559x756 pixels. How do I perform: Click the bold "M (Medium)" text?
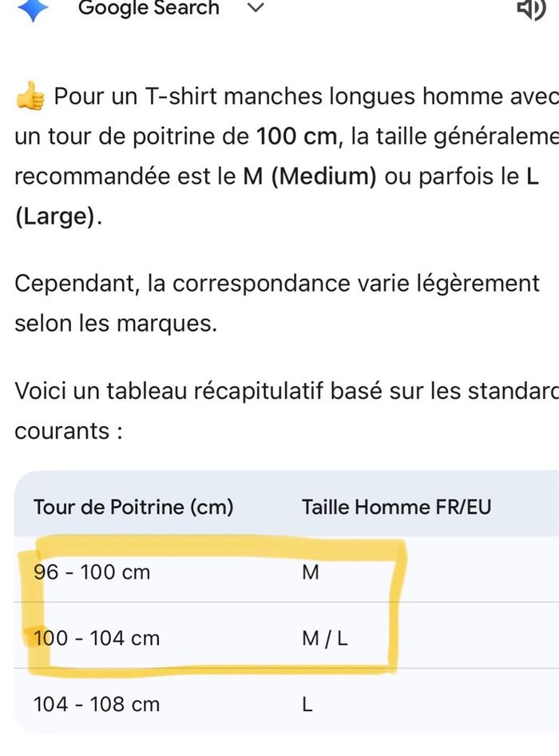310,177
